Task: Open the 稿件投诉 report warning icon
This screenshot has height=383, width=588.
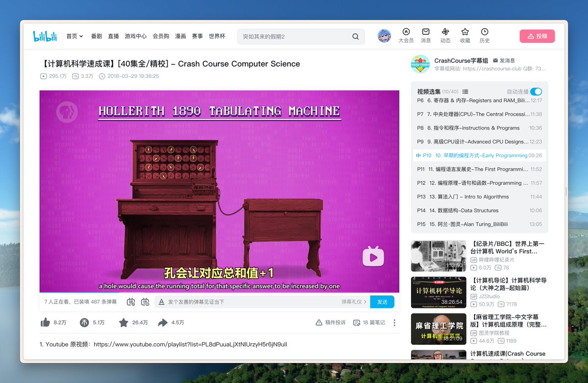Action: (x=319, y=323)
